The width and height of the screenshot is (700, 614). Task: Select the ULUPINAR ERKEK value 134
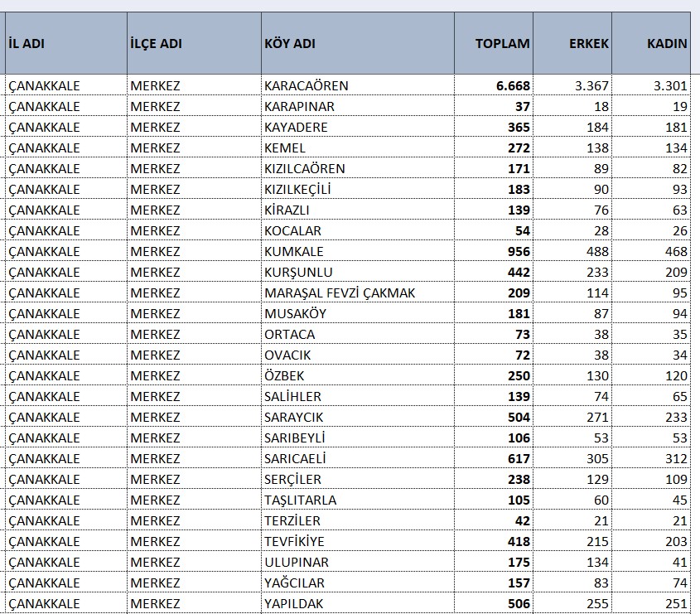point(572,562)
